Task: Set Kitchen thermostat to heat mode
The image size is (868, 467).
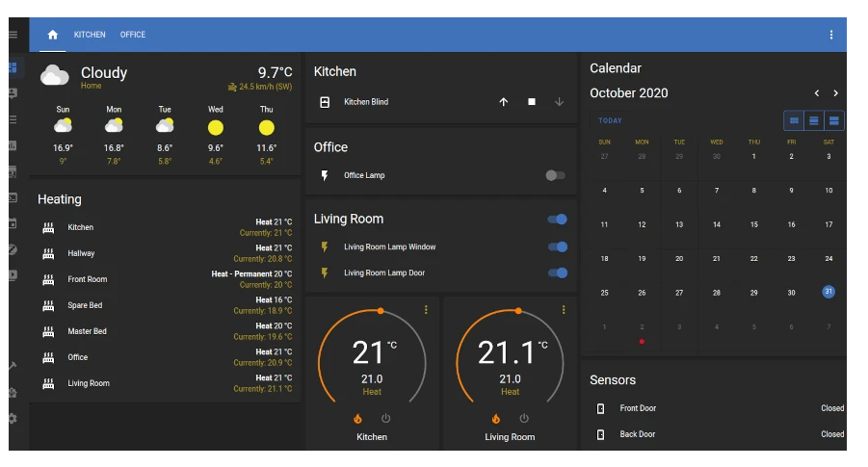Action: 357,419
